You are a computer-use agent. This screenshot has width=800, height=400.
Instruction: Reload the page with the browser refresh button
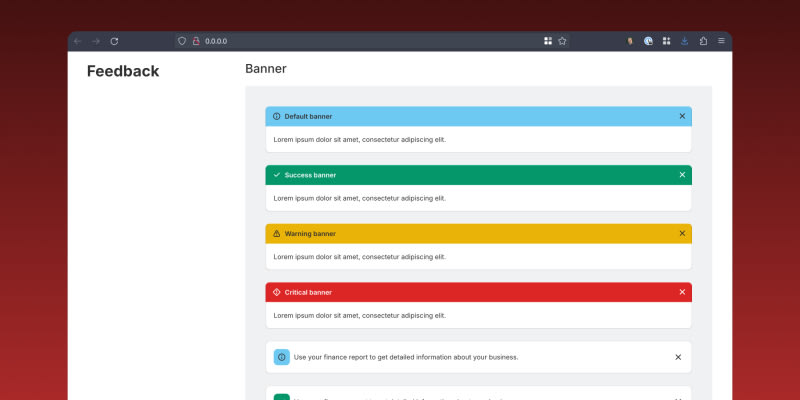point(114,41)
